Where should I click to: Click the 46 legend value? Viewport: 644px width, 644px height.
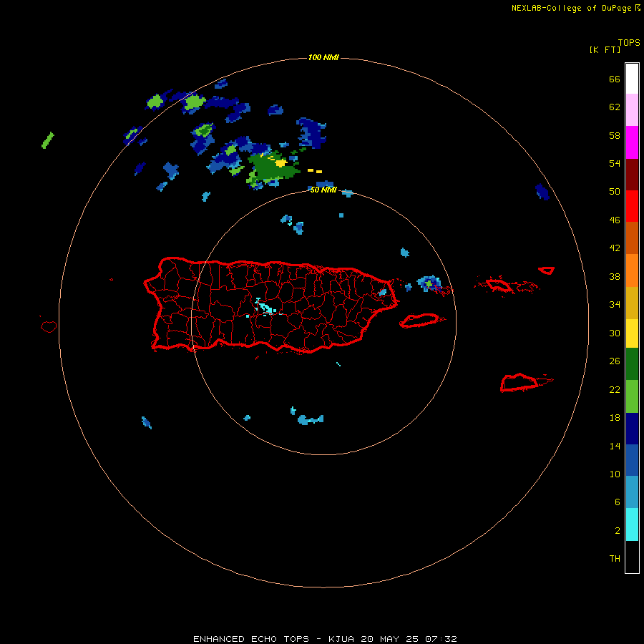click(615, 220)
